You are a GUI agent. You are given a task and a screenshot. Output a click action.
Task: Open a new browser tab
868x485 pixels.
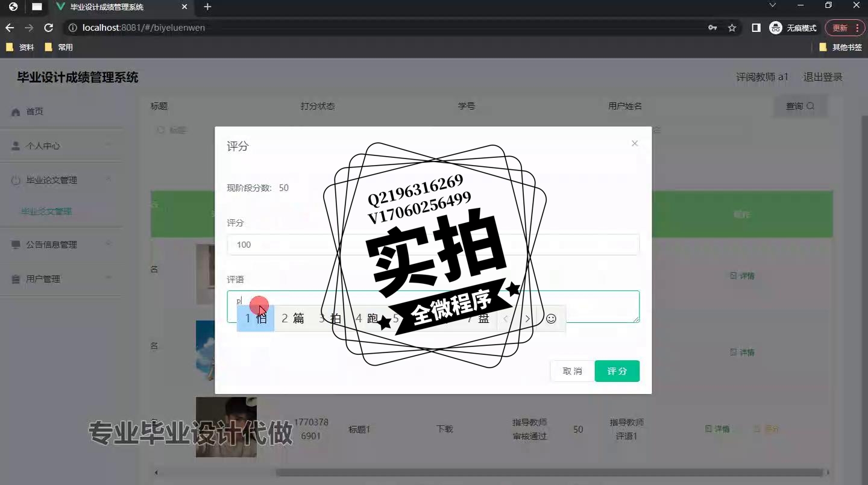(207, 7)
